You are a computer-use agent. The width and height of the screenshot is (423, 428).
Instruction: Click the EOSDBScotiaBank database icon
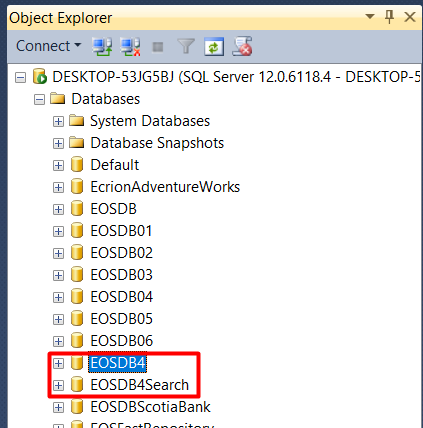77,407
